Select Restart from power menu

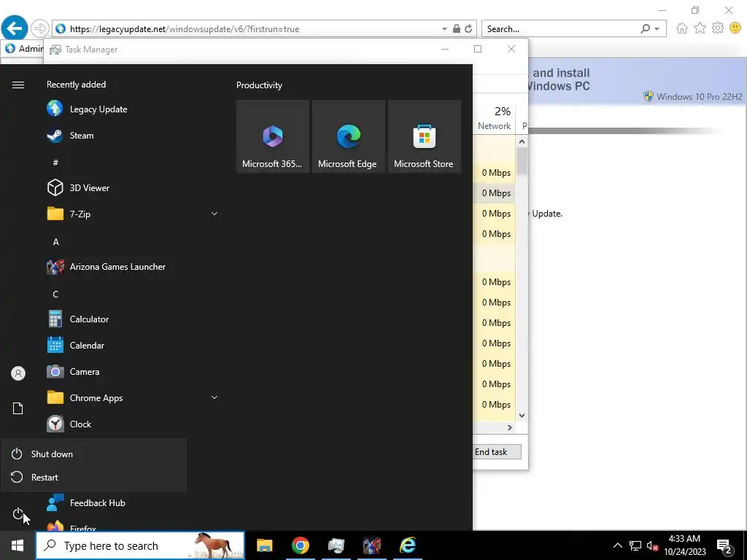(x=94, y=477)
